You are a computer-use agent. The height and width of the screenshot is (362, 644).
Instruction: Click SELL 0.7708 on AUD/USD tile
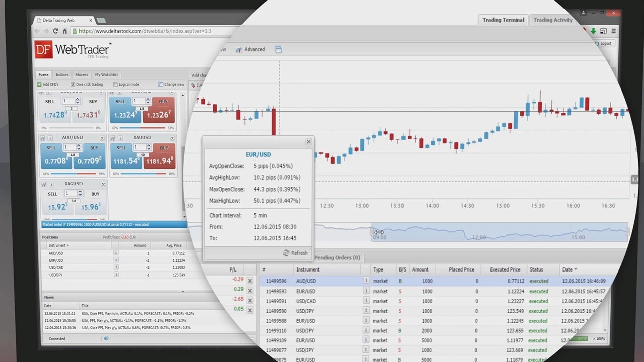pos(56,156)
